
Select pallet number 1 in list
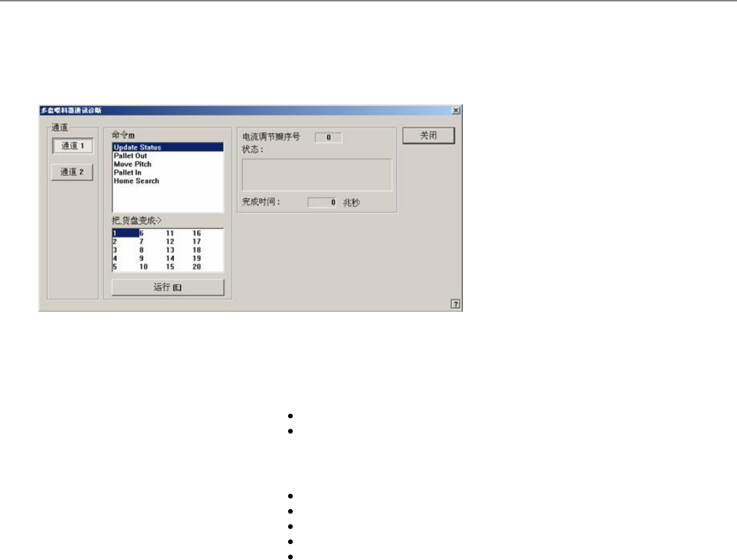tap(125, 234)
